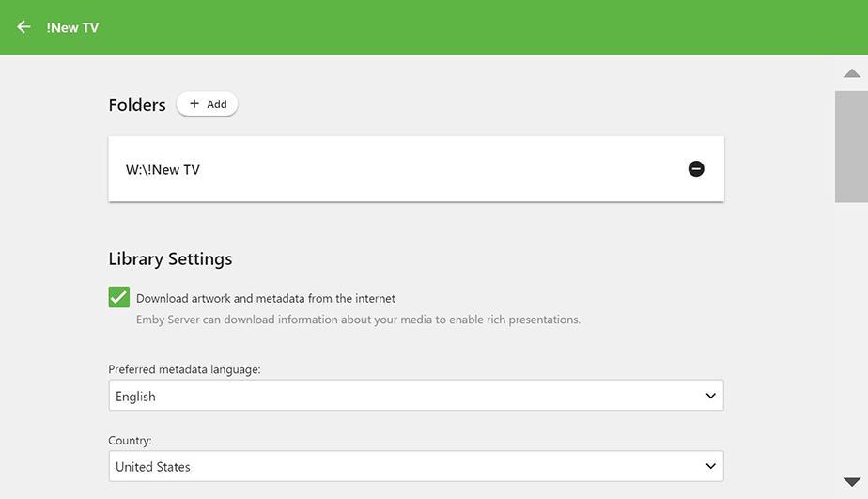Image resolution: width=868 pixels, height=499 pixels.
Task: Click the Folders section heading
Action: click(x=137, y=105)
